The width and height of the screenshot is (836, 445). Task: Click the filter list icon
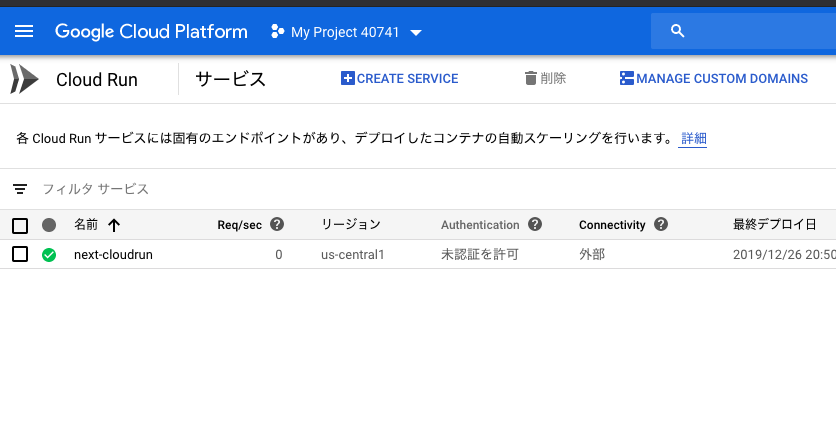(20, 189)
